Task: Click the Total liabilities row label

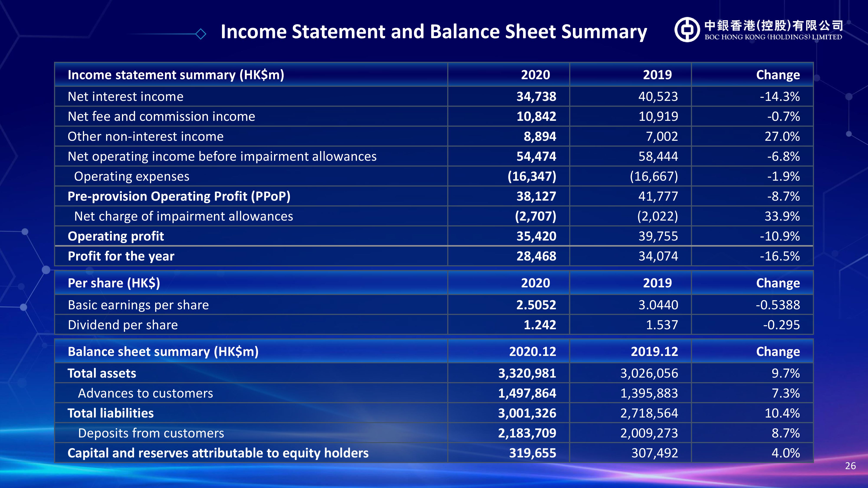Action: pyautogui.click(x=110, y=413)
